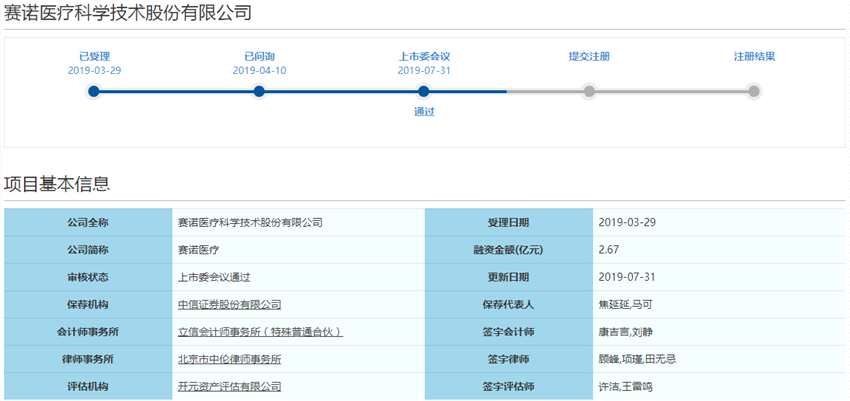This screenshot has width=850, height=401.
Task: Click the 签字评估师 header cell
Action: (x=508, y=387)
